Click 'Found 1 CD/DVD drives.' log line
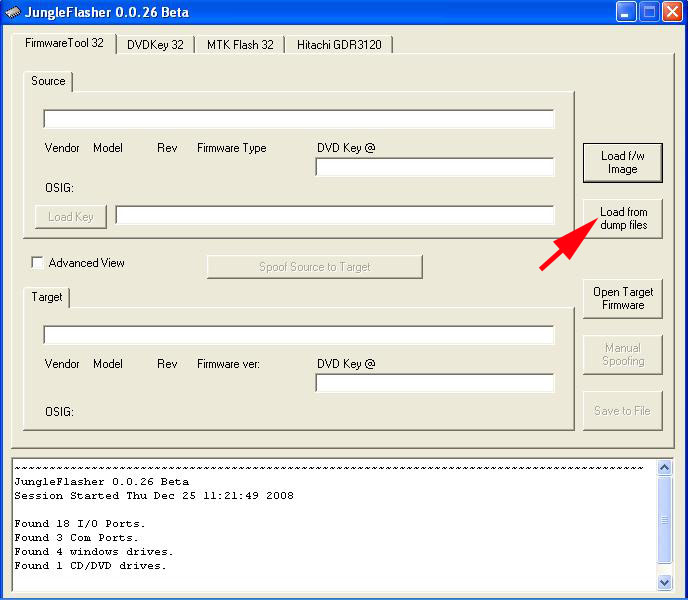Viewport: 688px width, 600px height. (x=90, y=566)
